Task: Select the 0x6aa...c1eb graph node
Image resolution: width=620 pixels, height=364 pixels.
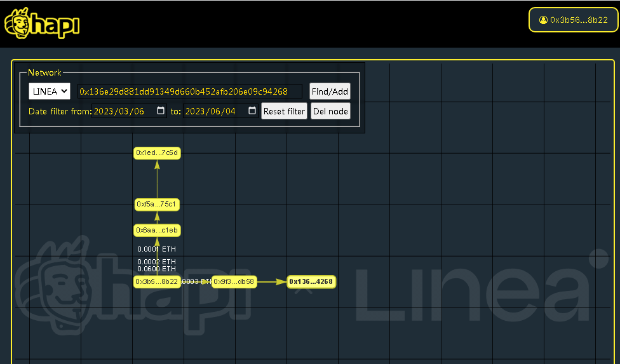Action: [157, 231]
